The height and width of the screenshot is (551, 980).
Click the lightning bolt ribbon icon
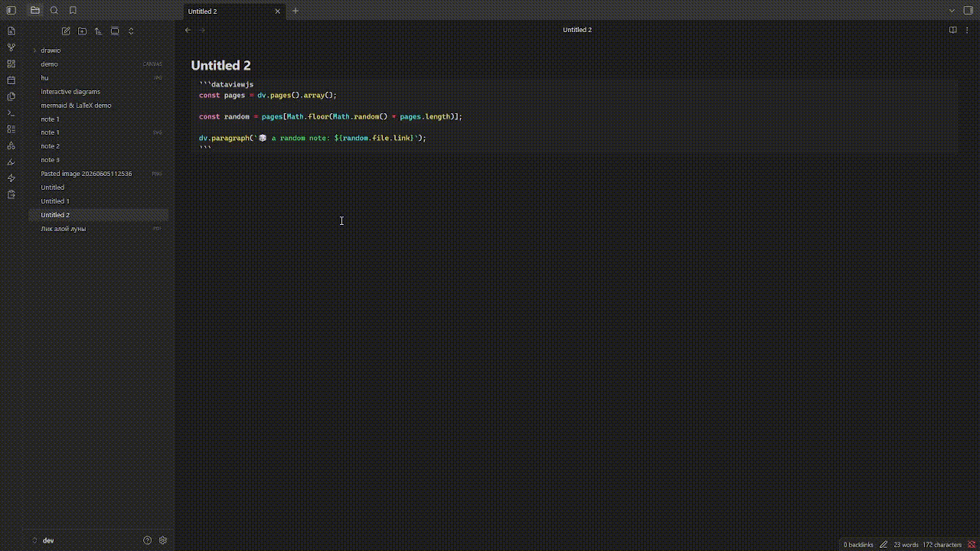point(11,178)
